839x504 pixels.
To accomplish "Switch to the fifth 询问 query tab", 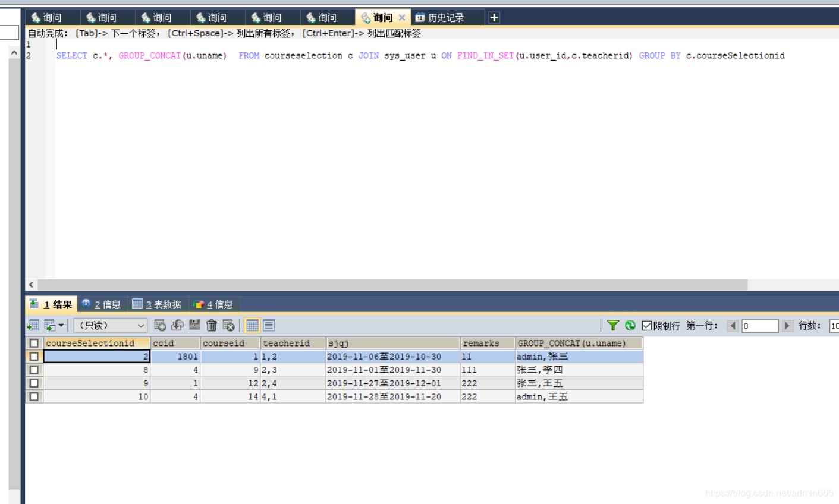I will pos(272,18).
